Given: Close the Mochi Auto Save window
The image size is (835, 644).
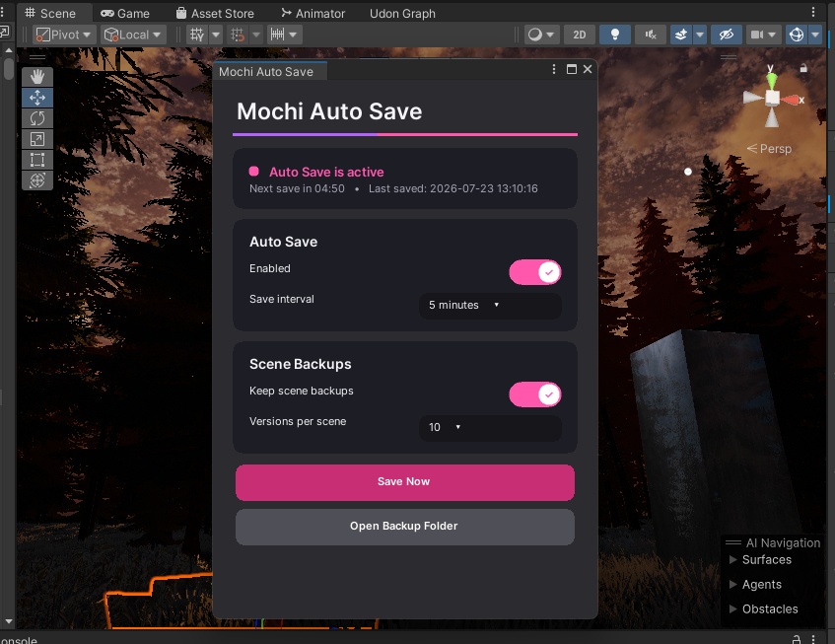Looking at the screenshot, I should [588, 69].
